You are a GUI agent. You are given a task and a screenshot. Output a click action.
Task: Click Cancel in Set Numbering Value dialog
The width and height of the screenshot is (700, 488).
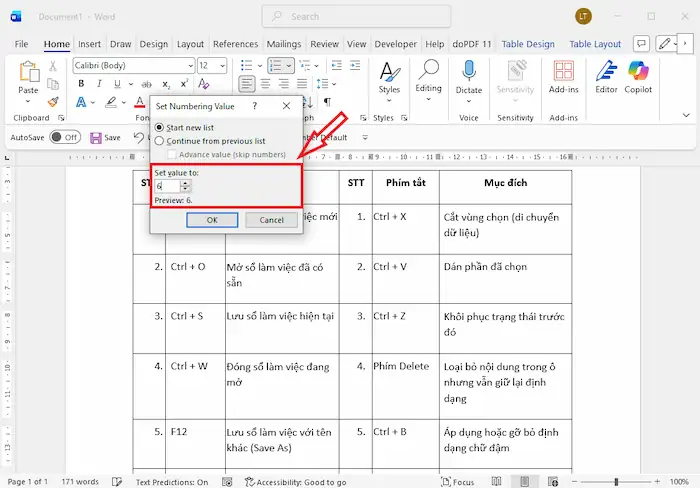point(271,219)
